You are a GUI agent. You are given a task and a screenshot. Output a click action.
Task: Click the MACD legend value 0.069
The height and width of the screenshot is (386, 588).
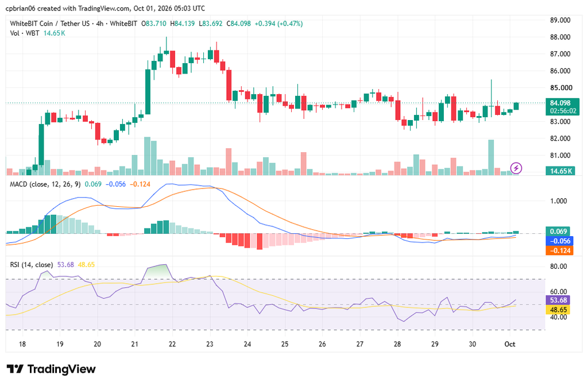pos(93,184)
